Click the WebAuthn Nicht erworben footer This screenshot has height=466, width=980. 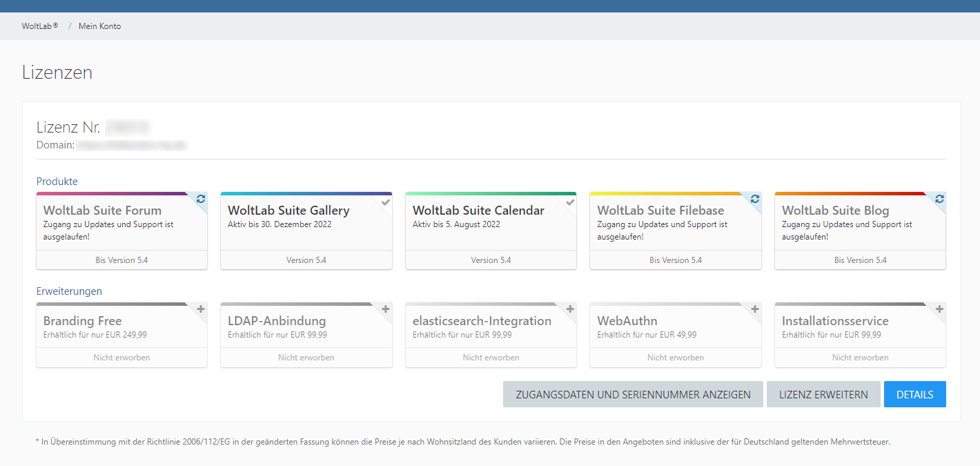pyautogui.click(x=675, y=358)
